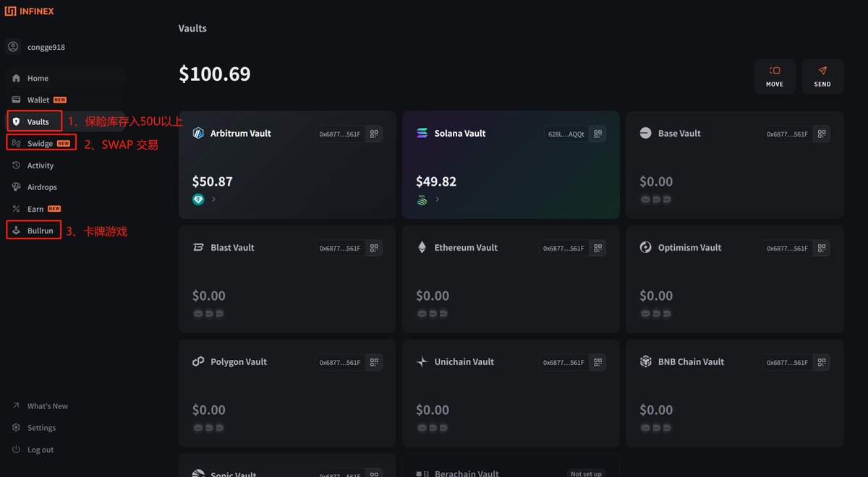
Task: Open the Airdrops page
Action: click(35, 187)
